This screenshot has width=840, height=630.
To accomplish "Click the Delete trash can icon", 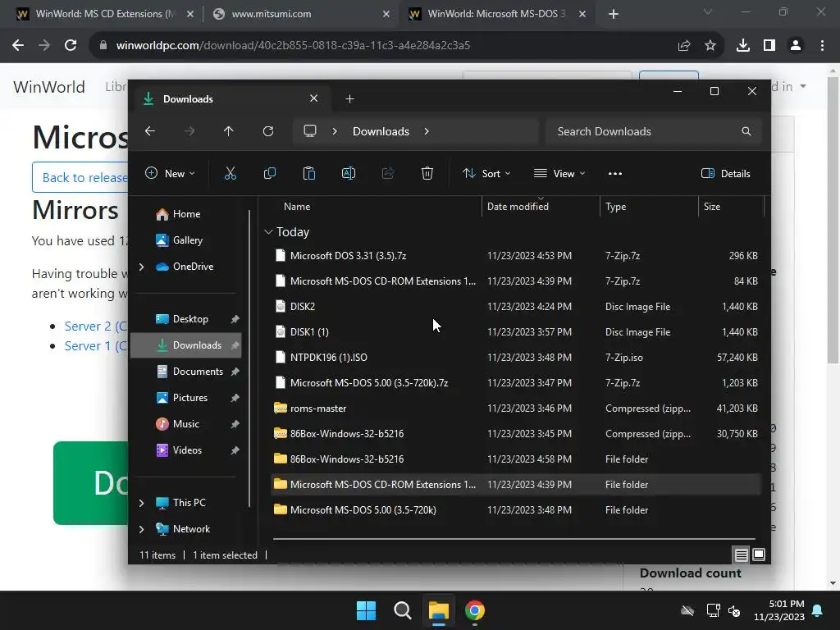I will [427, 174].
